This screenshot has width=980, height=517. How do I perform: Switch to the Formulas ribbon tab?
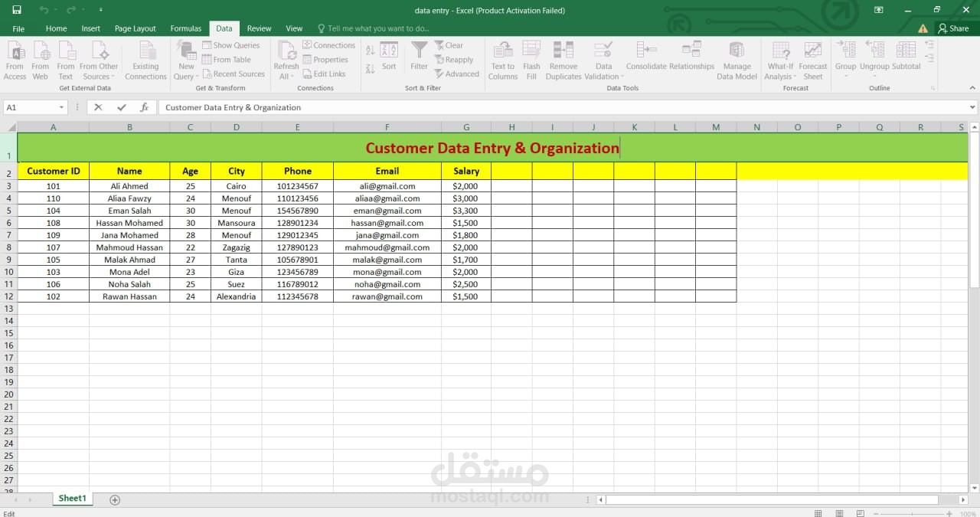click(x=186, y=28)
